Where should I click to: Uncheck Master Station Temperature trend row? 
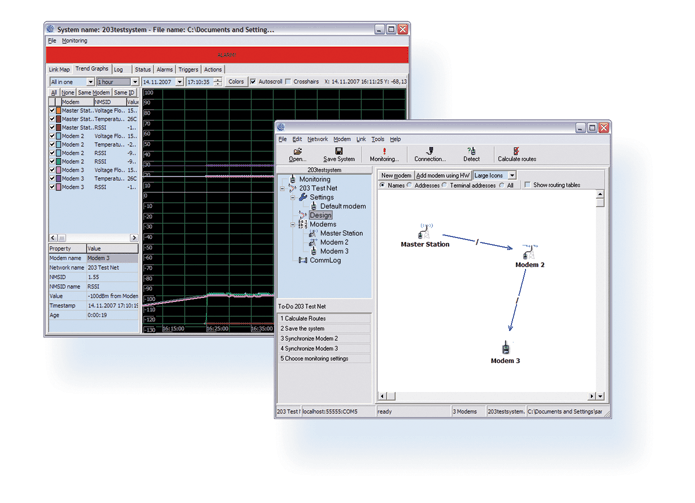52,119
